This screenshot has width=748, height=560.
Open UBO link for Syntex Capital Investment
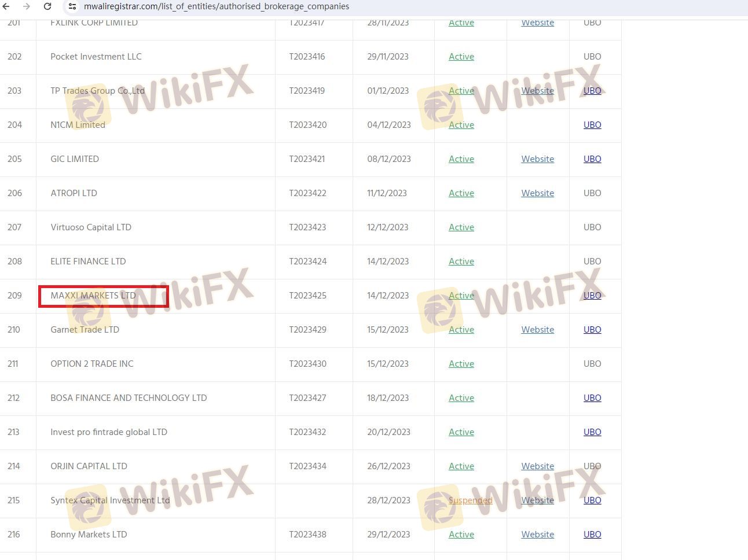[592, 500]
